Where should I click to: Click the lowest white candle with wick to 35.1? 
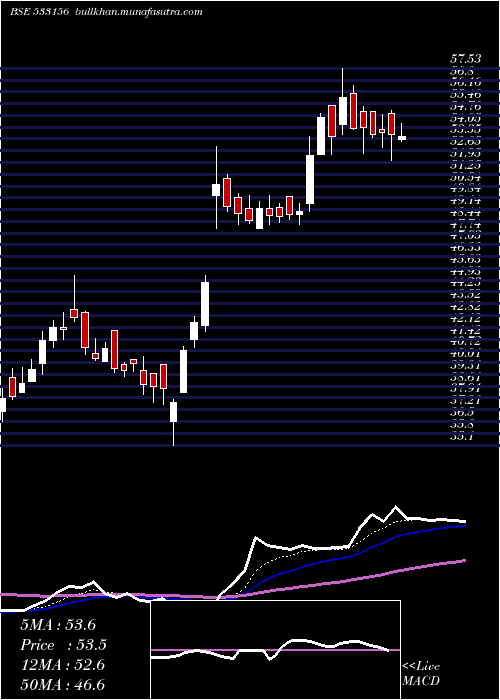[173, 412]
